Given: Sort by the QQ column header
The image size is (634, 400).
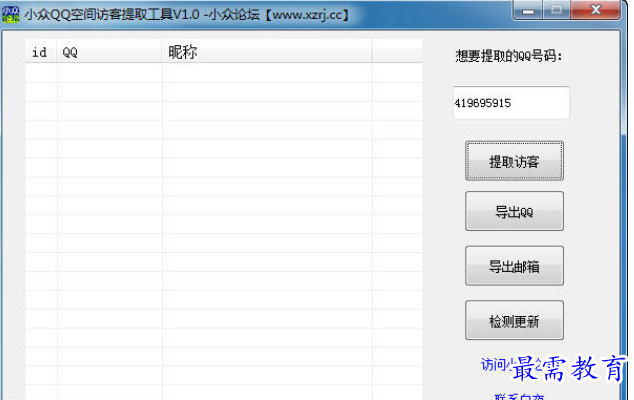Looking at the screenshot, I should click(109, 52).
